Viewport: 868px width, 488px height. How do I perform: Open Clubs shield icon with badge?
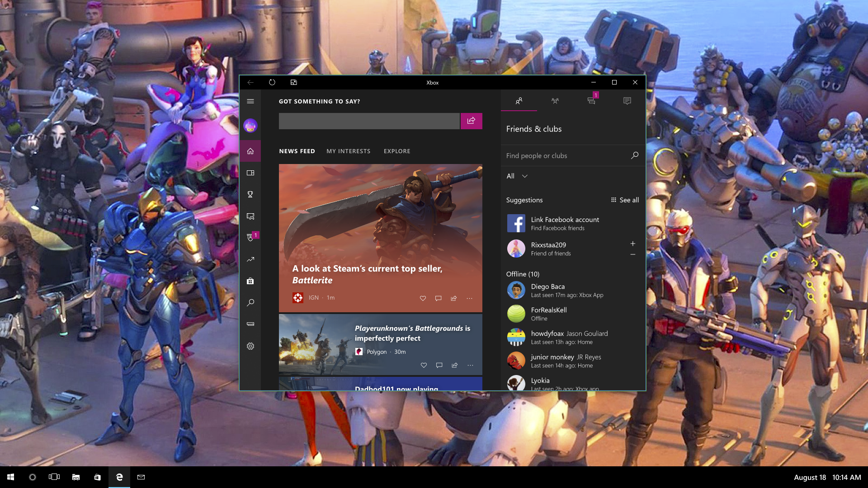point(251,237)
